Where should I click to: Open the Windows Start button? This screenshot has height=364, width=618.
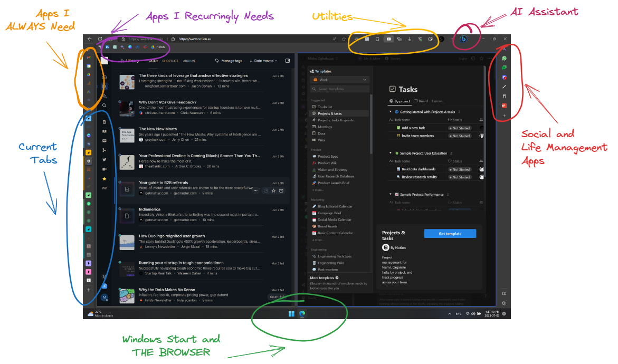(291, 314)
